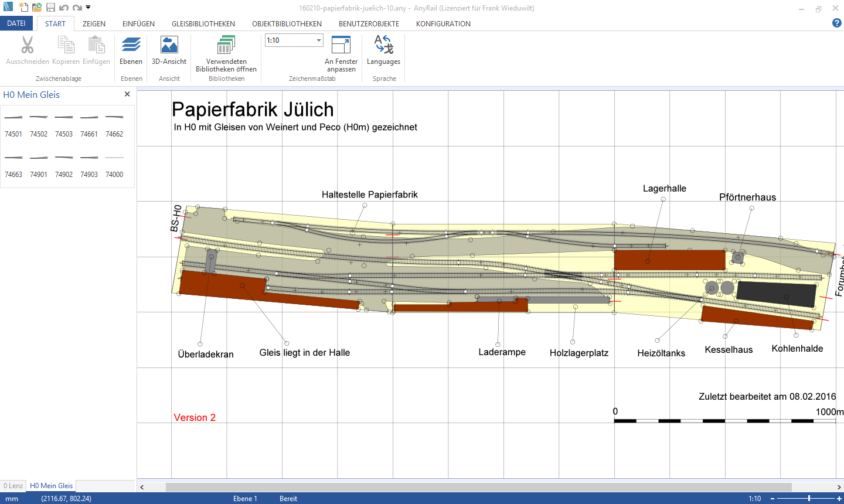844x504 pixels.
Task: Open the EINFÜGEN ribbon tab
Action: pyautogui.click(x=138, y=24)
